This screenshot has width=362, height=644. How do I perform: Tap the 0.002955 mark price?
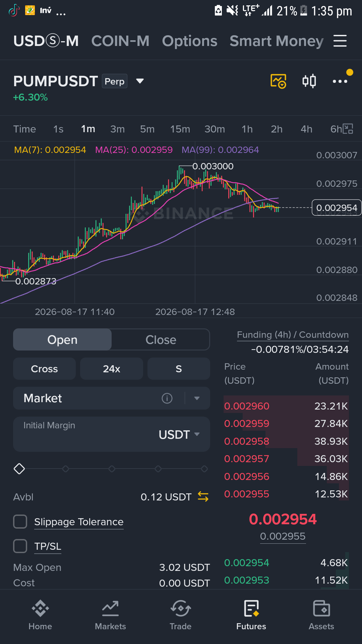[283, 536]
